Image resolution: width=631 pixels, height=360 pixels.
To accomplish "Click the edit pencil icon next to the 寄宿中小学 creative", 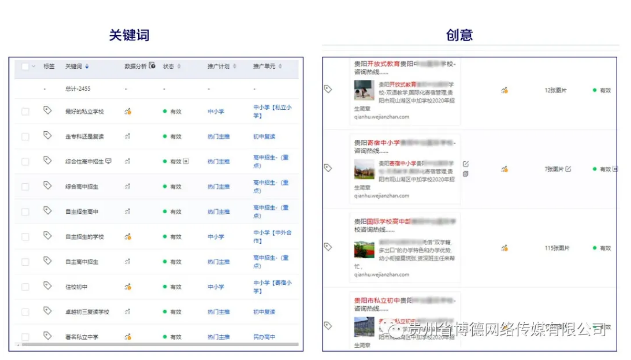I will point(466,164).
